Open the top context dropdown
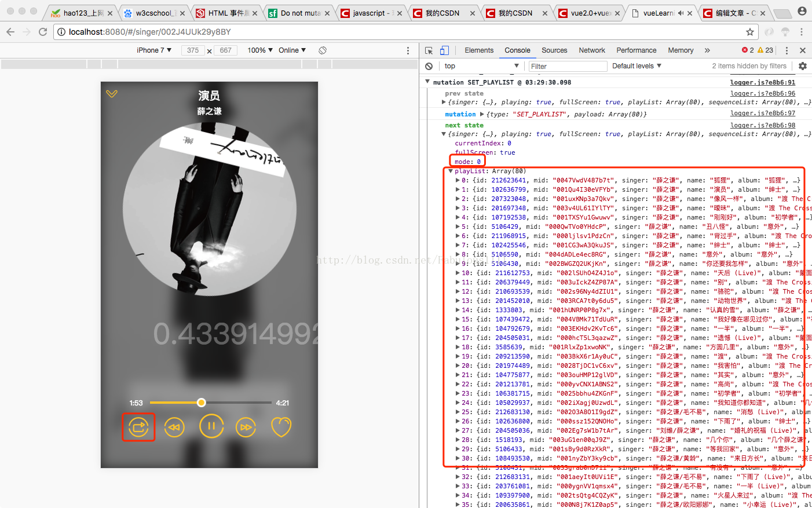812x508 pixels. 481,66
